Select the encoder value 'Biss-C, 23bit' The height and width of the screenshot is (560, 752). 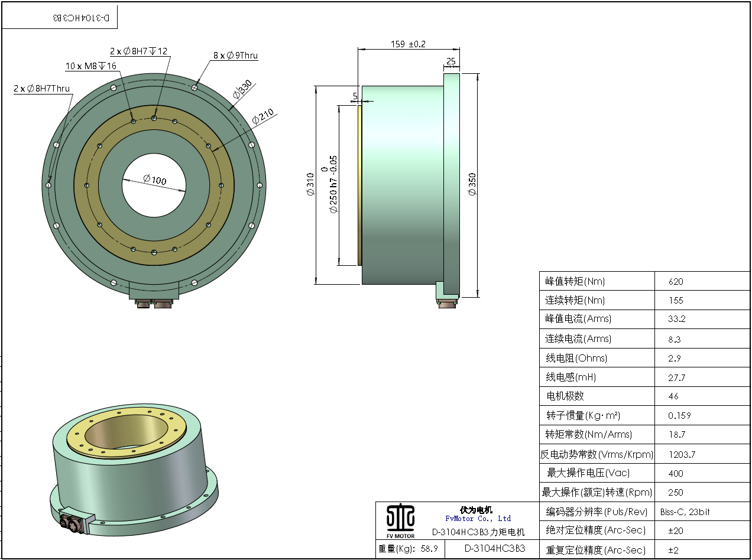tap(685, 512)
